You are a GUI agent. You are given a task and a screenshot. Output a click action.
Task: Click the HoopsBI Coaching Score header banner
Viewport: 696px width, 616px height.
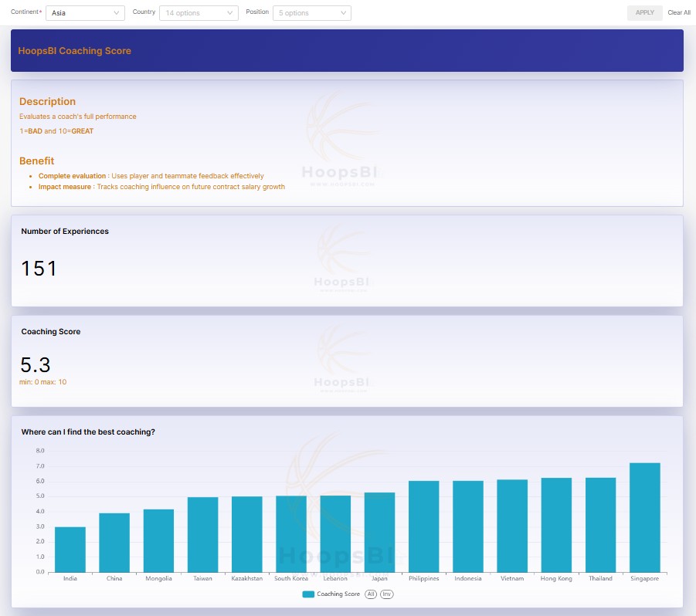[x=347, y=51]
